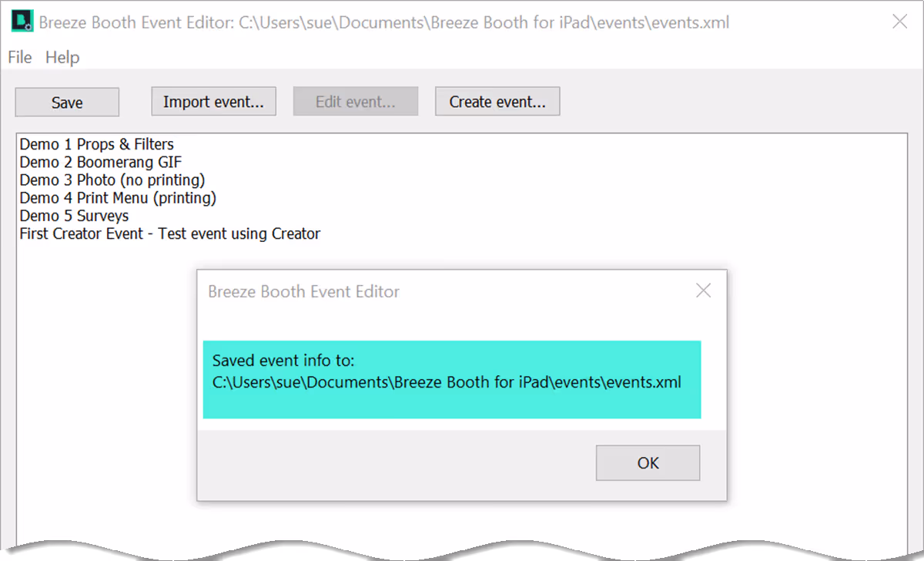924x561 pixels.
Task: Click the Create event... button
Action: click(x=497, y=102)
